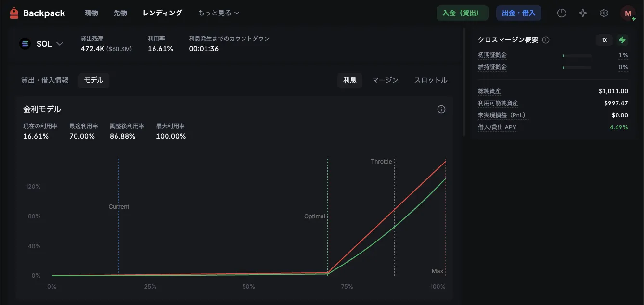Toggle the green lightning bolt button
Image resolution: width=644 pixels, height=305 pixels.
[x=622, y=40]
